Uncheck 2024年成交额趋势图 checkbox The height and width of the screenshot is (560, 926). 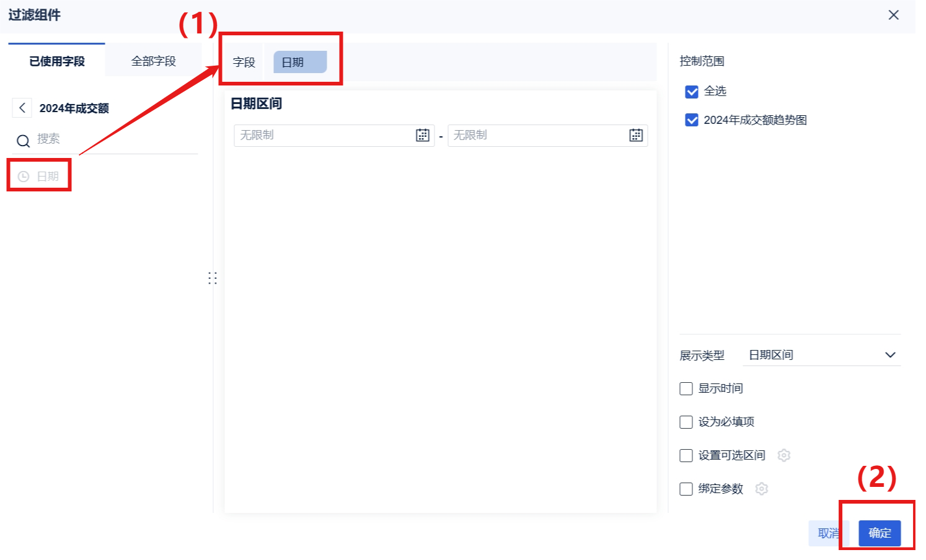pyautogui.click(x=692, y=120)
